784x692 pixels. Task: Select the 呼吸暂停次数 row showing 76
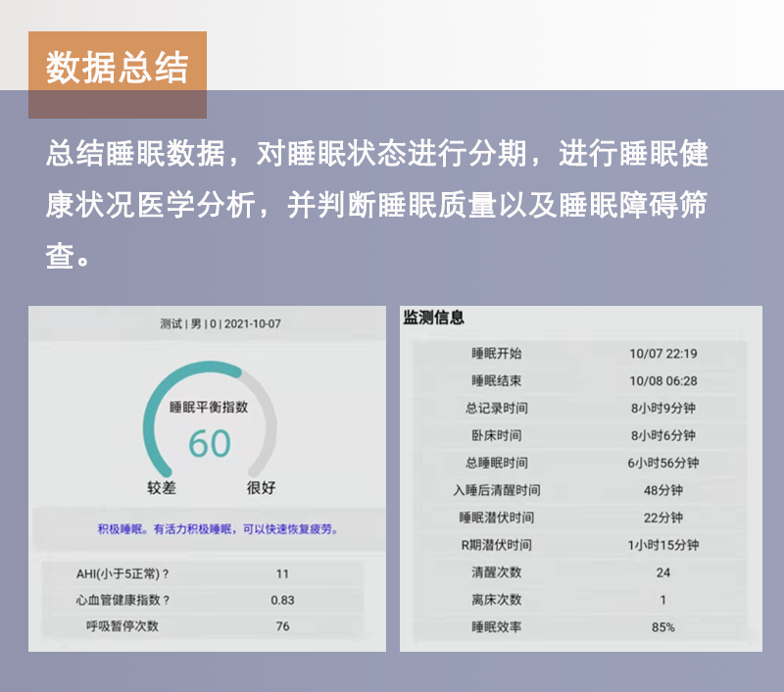(200, 626)
